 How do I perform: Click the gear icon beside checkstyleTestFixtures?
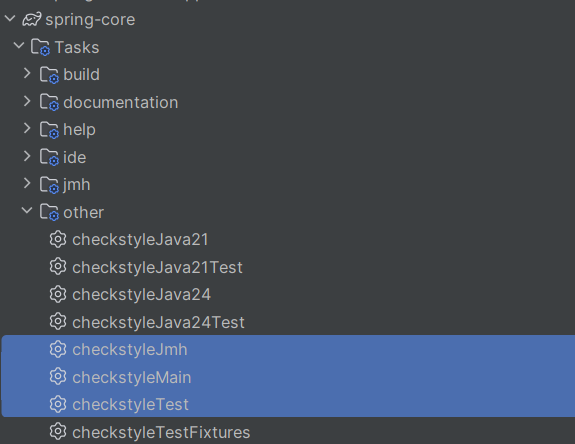click(x=58, y=432)
